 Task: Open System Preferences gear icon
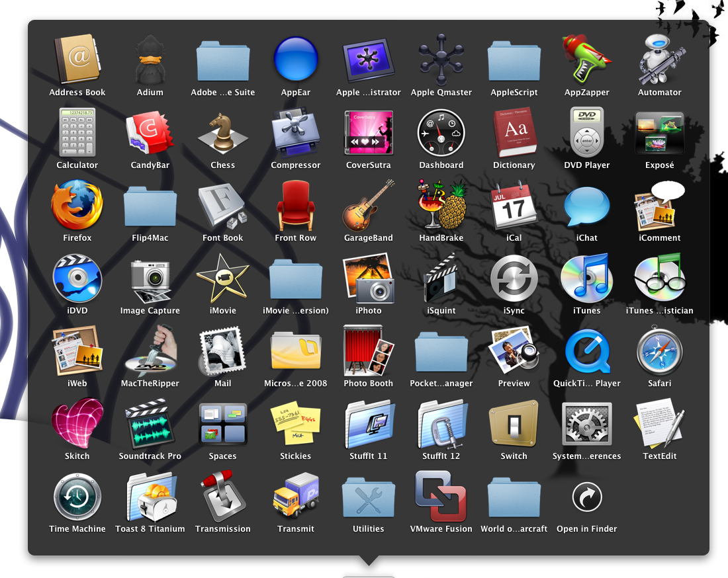(x=587, y=423)
